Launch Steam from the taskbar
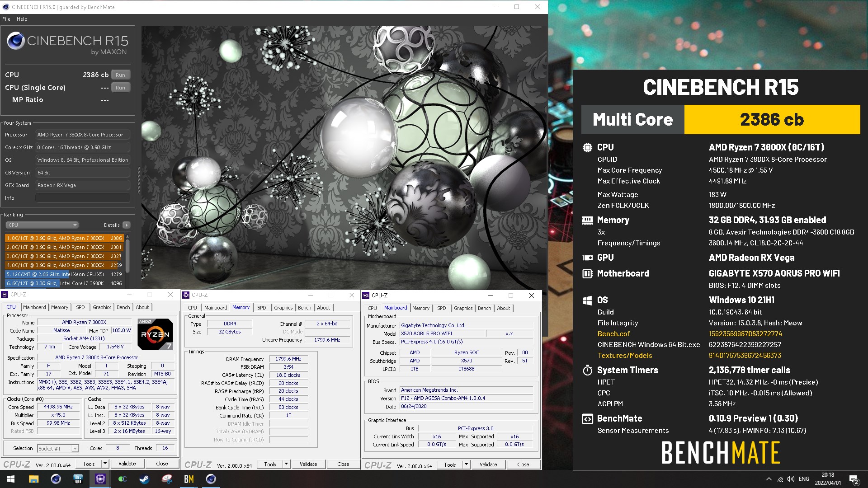The width and height of the screenshot is (868, 488). (x=144, y=479)
